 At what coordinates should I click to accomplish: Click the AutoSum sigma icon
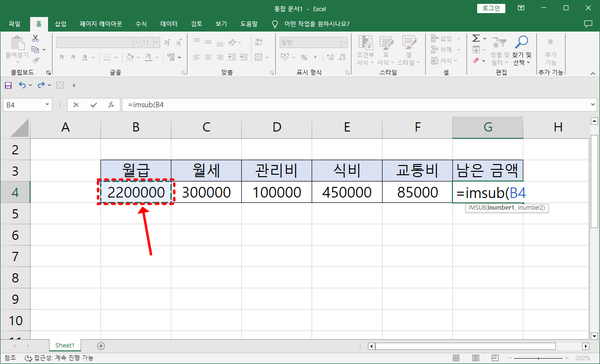(476, 38)
